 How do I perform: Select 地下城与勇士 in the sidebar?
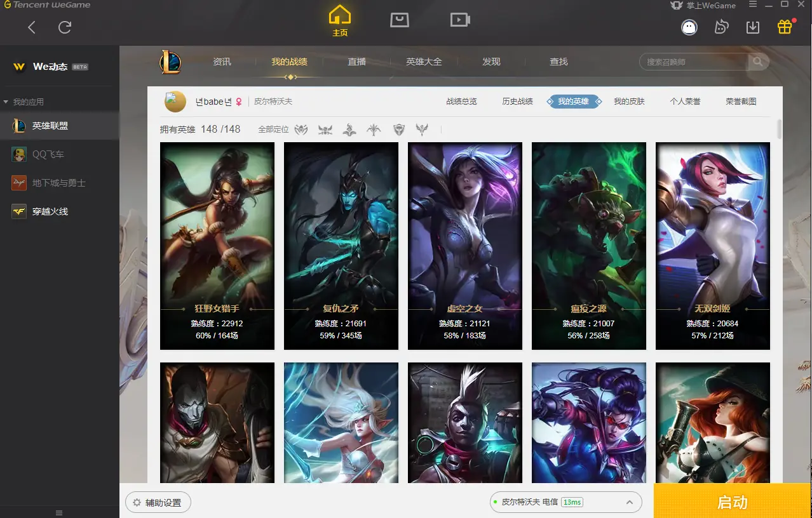point(60,183)
